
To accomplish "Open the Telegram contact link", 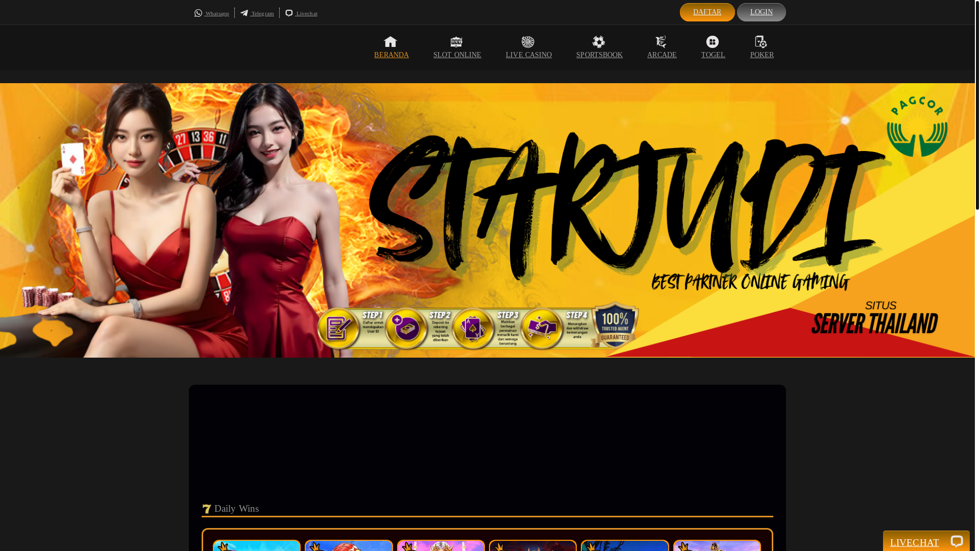I will 257,13.
